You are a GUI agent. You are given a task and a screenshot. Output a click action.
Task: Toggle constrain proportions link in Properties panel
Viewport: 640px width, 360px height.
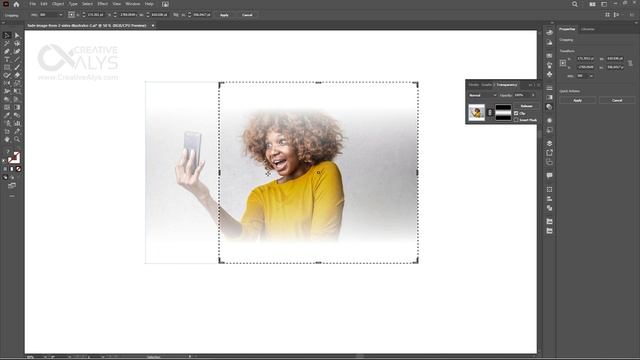[x=630, y=63]
